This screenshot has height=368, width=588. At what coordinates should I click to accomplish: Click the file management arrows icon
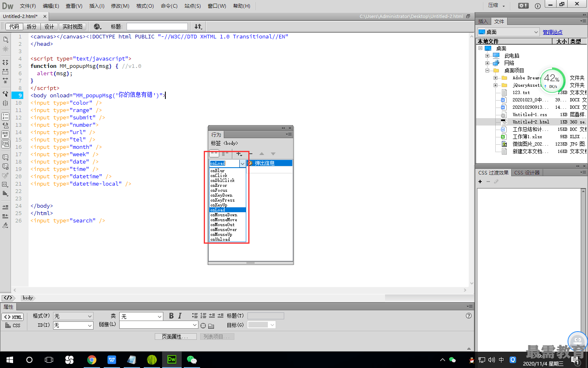[198, 27]
